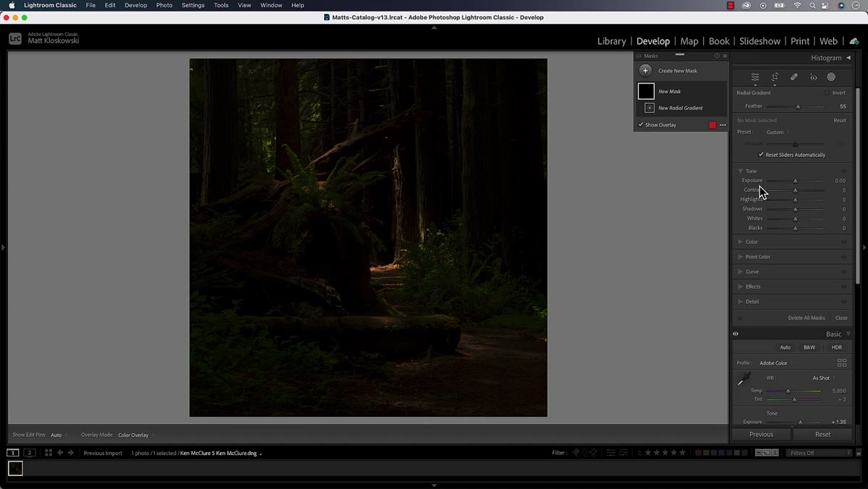Image resolution: width=868 pixels, height=489 pixels.
Task: Open the Profile Browser grid icon
Action: pyautogui.click(x=842, y=363)
